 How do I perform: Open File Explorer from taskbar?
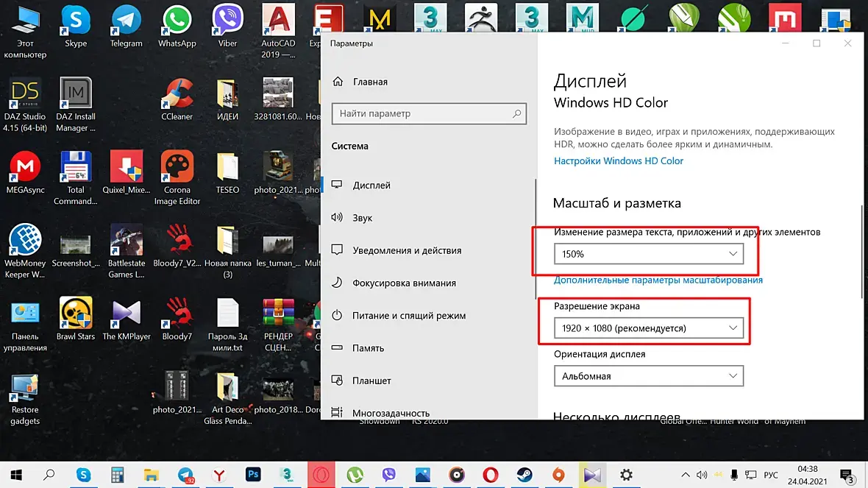pos(151,475)
